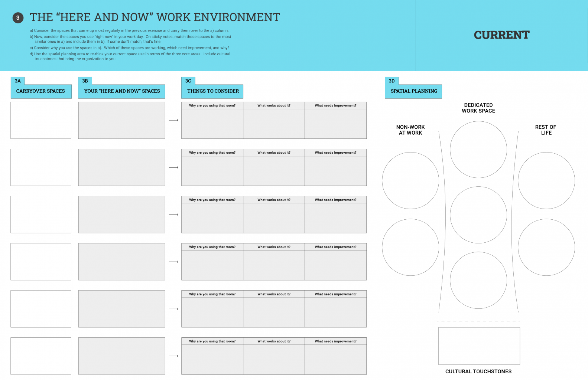Open the 3D section tab

click(392, 81)
